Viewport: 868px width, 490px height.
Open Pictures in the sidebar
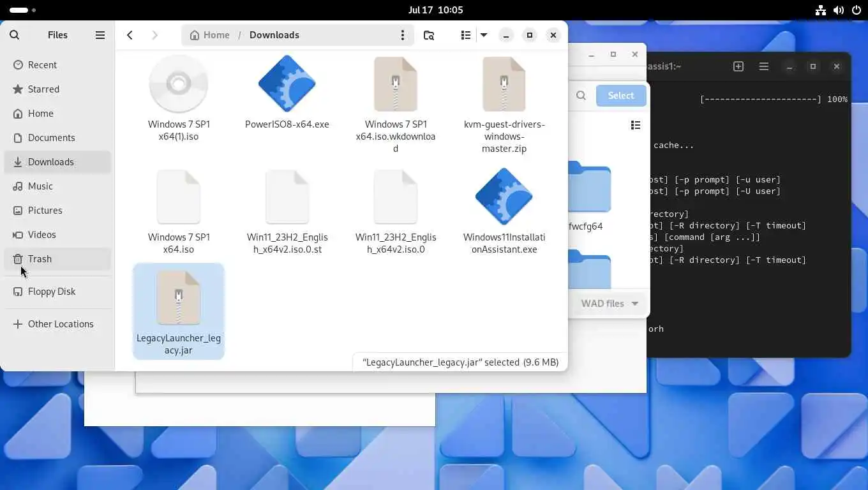click(x=57, y=211)
